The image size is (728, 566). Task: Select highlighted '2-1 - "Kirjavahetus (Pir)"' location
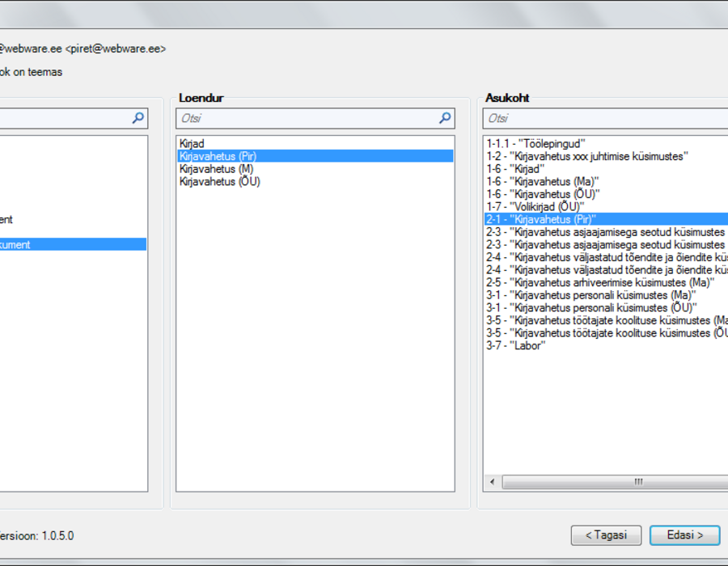click(607, 219)
